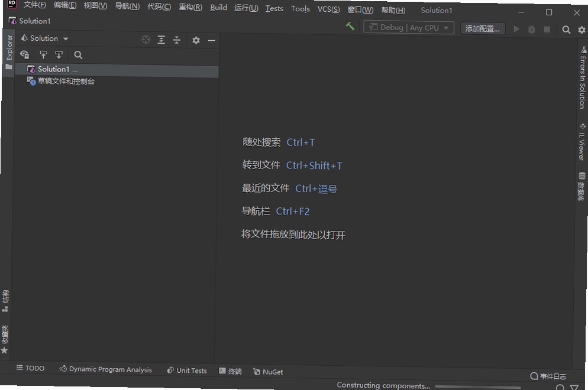The height and width of the screenshot is (390, 588).
Task: Click the 添加配置... button
Action: 482,29
